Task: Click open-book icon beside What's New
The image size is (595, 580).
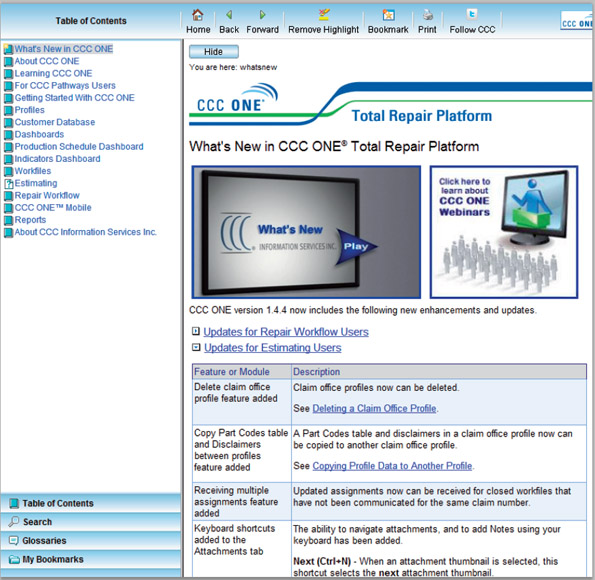Action: click(x=8, y=49)
